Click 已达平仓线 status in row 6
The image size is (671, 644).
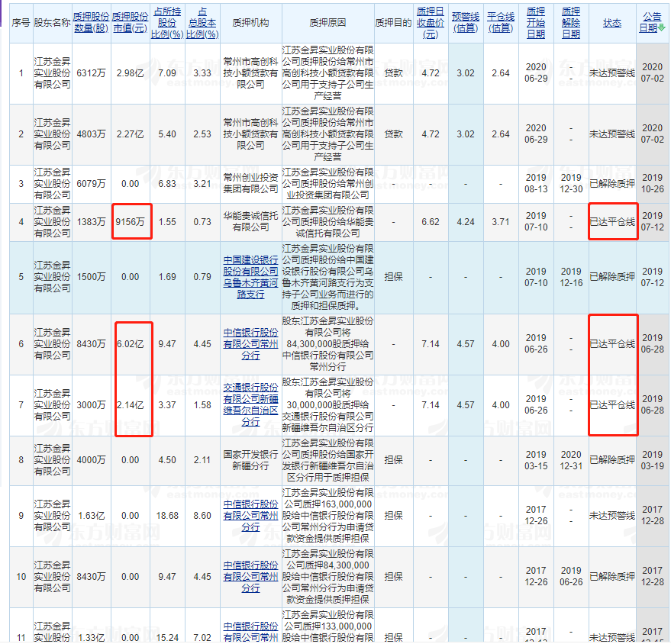[x=612, y=344]
